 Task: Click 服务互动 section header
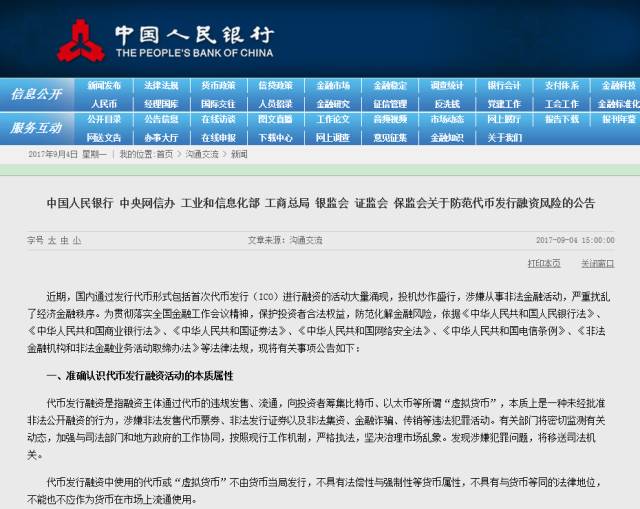36,128
